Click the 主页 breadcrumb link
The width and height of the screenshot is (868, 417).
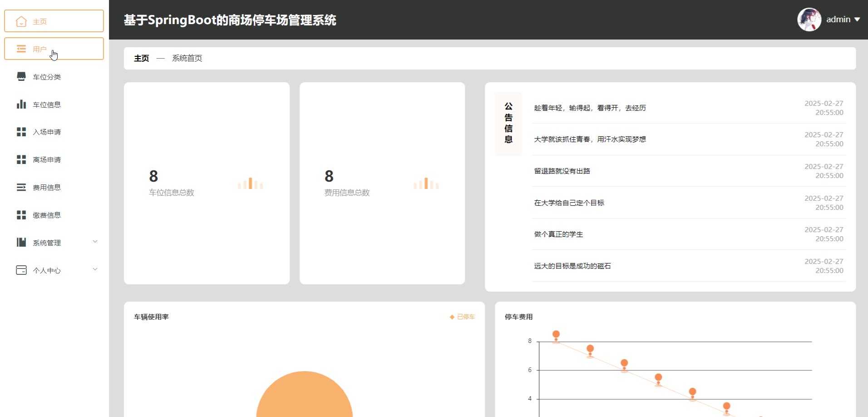(x=141, y=59)
